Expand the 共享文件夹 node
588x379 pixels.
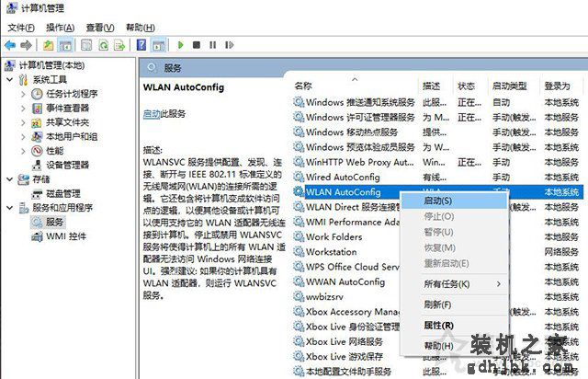23,123
